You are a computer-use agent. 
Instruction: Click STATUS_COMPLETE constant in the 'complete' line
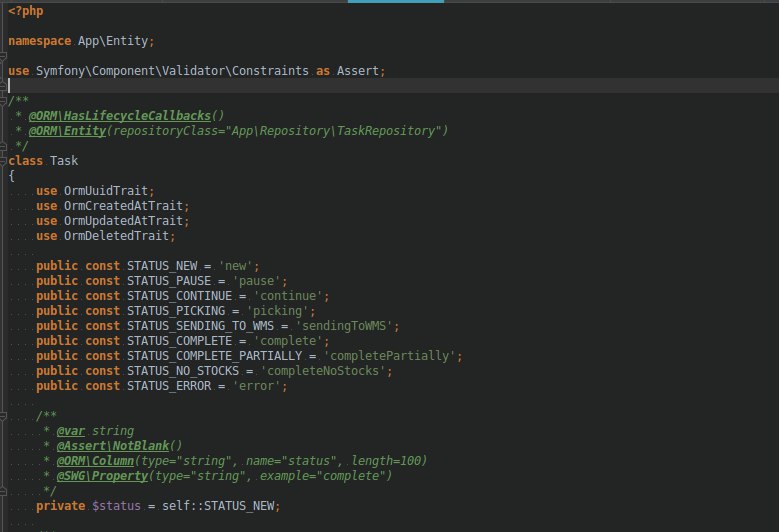pos(179,341)
